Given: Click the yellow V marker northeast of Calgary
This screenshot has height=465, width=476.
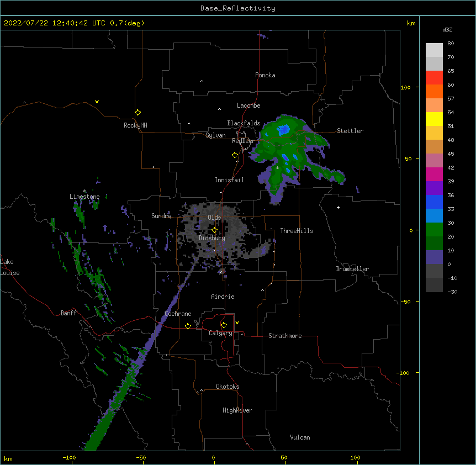Looking at the screenshot, I should point(237,323).
